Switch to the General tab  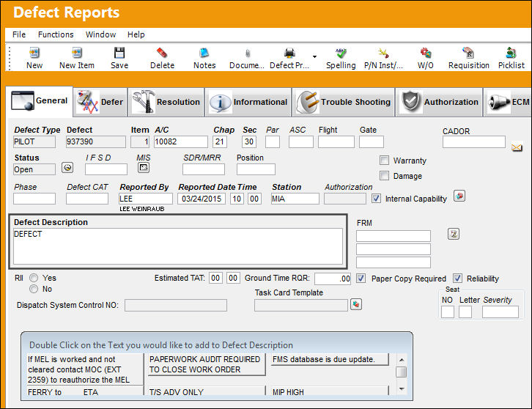[x=40, y=101]
